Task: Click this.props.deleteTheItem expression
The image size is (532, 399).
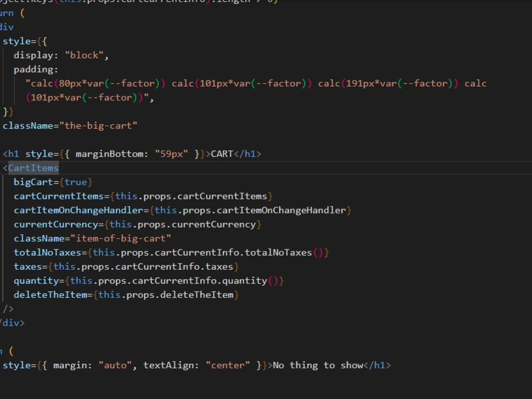Action: 166,295
